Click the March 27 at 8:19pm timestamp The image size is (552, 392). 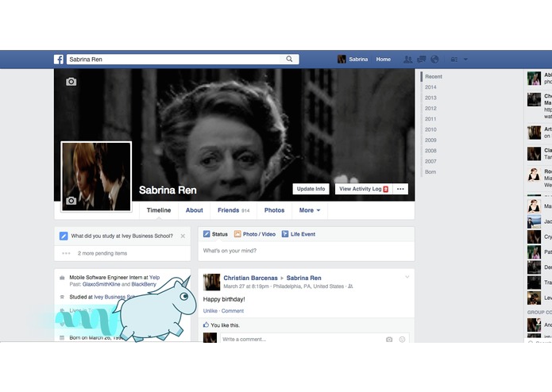pyautogui.click(x=246, y=286)
